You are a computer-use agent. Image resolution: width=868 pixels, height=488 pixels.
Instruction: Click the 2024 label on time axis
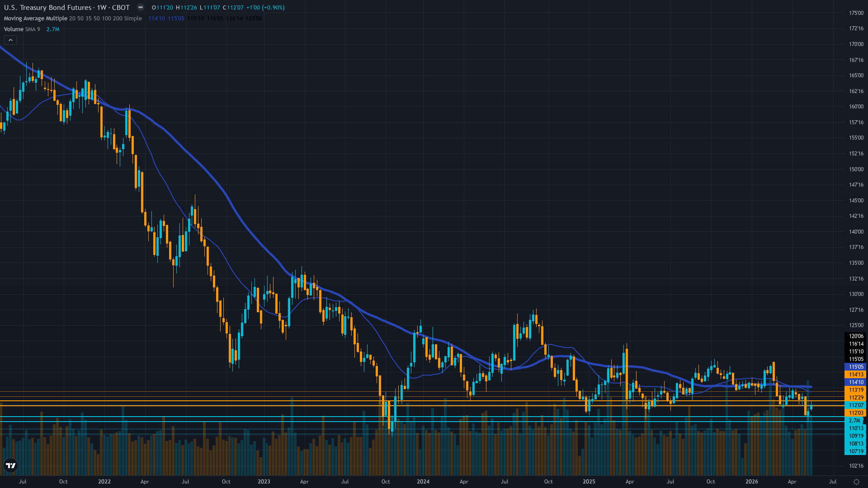[x=423, y=482]
